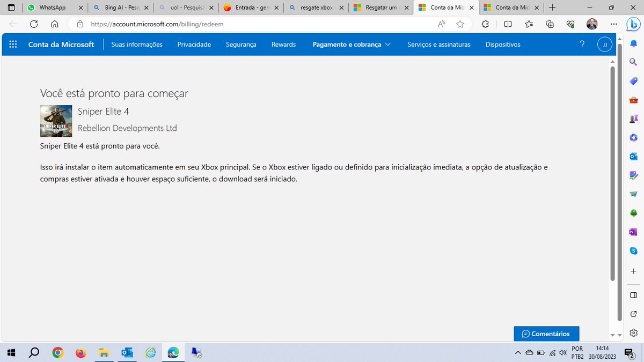644x362 pixels.
Task: Open the Tools briefcase in the sidebar
Action: click(x=633, y=100)
